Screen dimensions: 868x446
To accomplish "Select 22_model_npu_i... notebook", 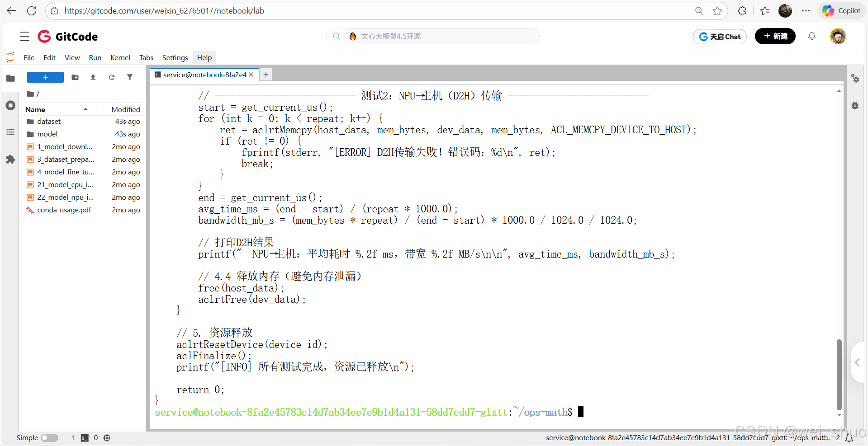I will 83,197.
